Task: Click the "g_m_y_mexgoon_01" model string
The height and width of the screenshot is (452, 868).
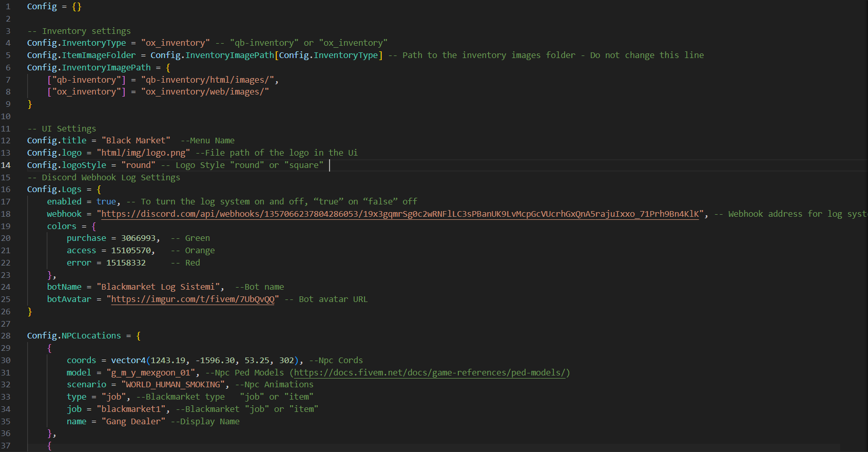Action: point(151,372)
